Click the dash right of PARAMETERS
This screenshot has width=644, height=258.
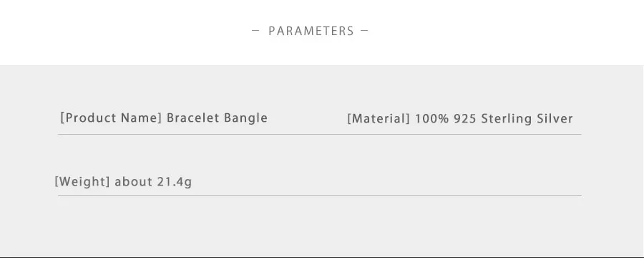click(364, 30)
